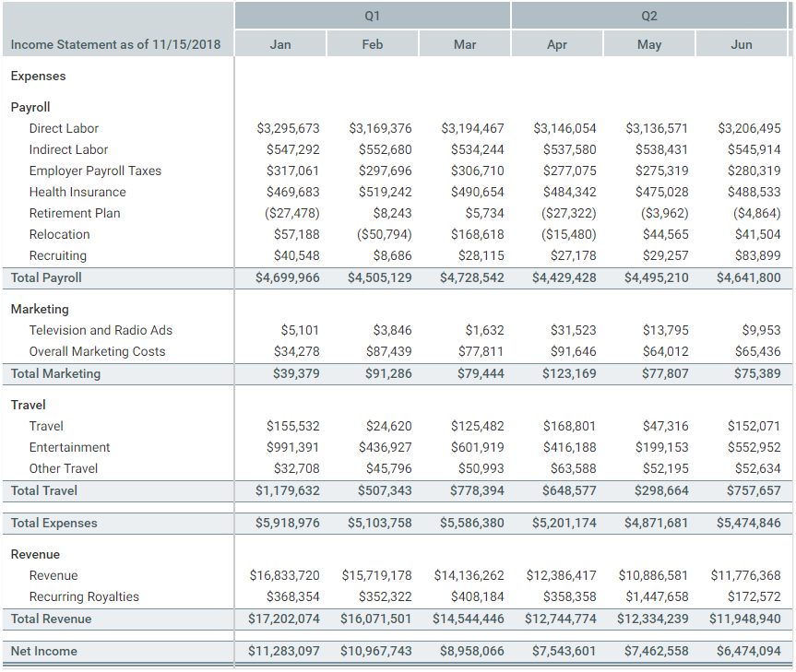The width and height of the screenshot is (796, 672).
Task: Click the Q2 quarter column header
Action: (648, 16)
